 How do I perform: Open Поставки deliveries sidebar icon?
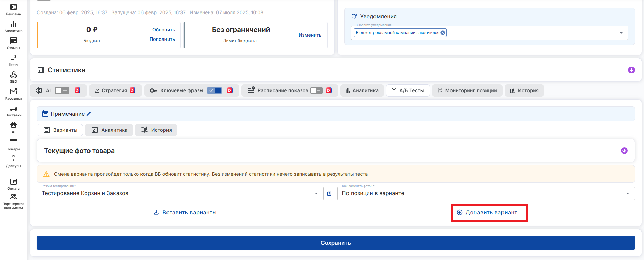pos(14,111)
